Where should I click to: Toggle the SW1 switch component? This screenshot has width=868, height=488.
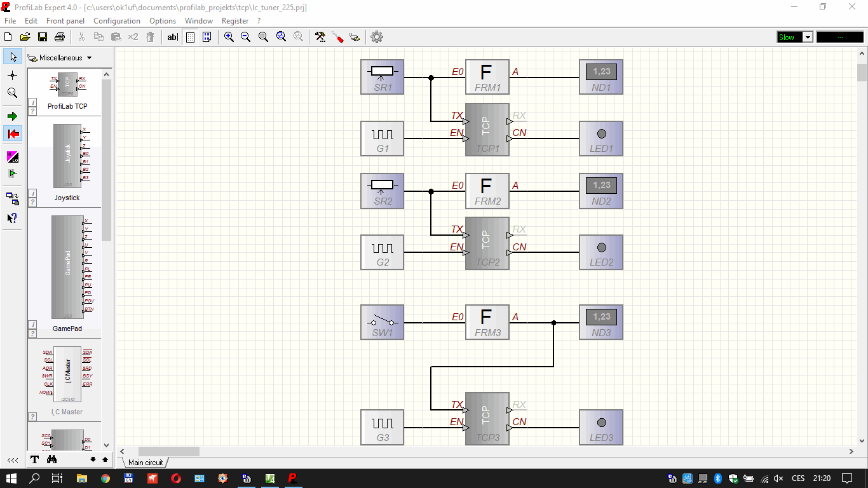coord(382,322)
